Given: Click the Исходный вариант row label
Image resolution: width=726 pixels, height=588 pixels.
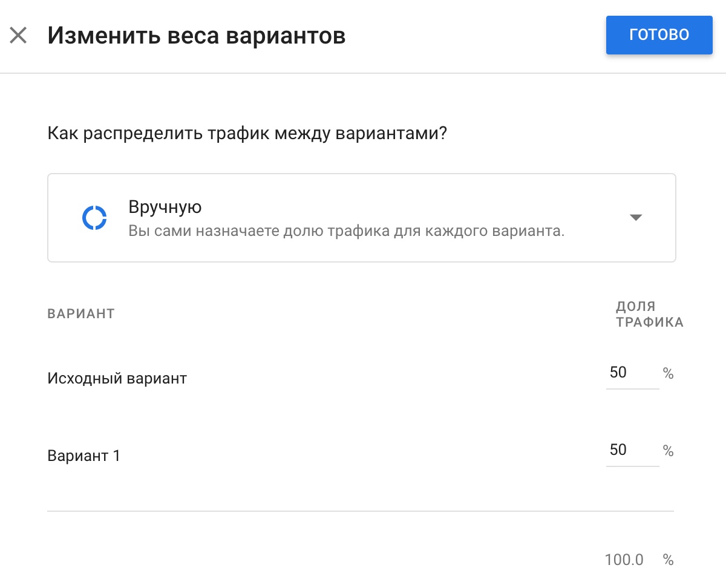Looking at the screenshot, I should click(x=117, y=378).
